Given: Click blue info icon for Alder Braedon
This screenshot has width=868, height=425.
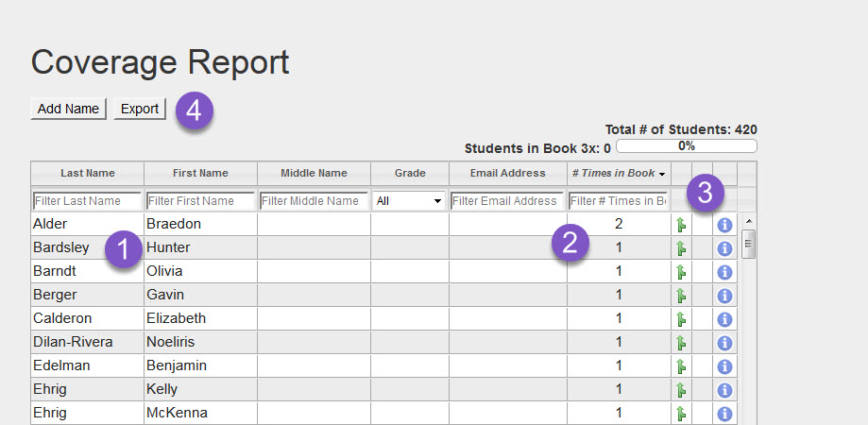Looking at the screenshot, I should 725,225.
